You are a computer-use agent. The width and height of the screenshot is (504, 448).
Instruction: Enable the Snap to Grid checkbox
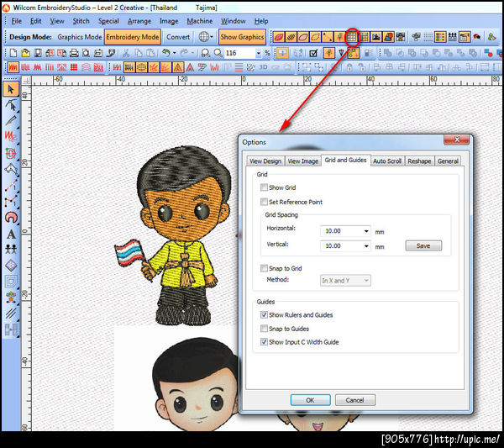coord(264,268)
